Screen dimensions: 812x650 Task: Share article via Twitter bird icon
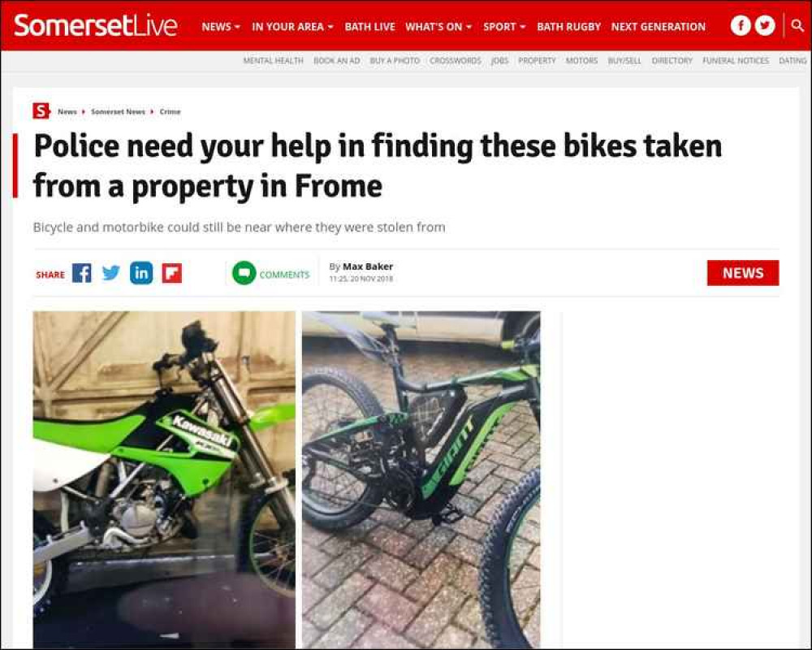click(x=110, y=273)
